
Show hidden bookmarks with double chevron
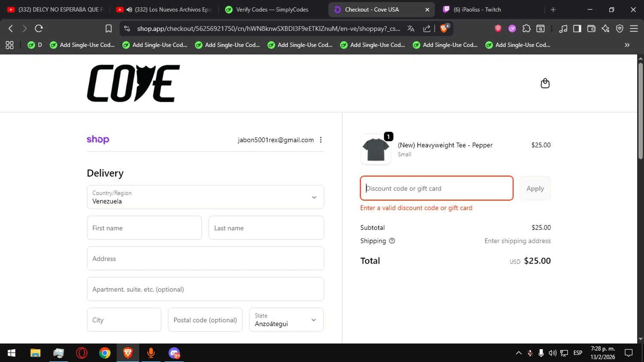[627, 45]
